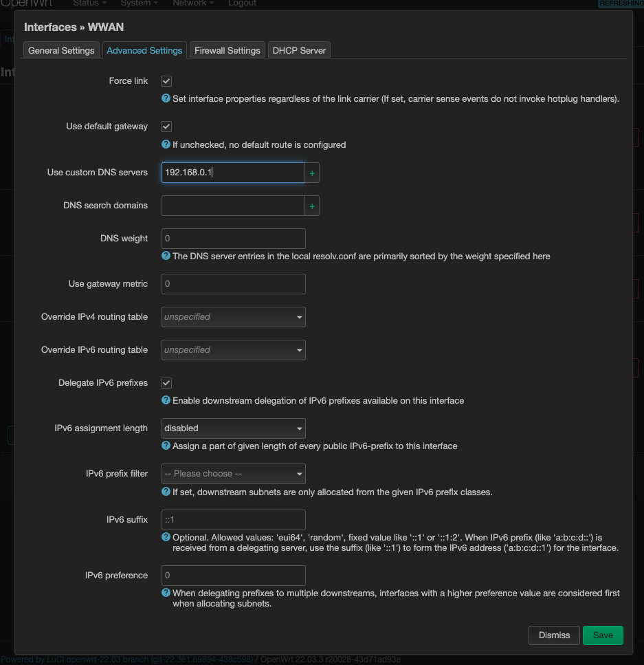
Task: Click the DNS search domains input field
Action: coord(232,206)
